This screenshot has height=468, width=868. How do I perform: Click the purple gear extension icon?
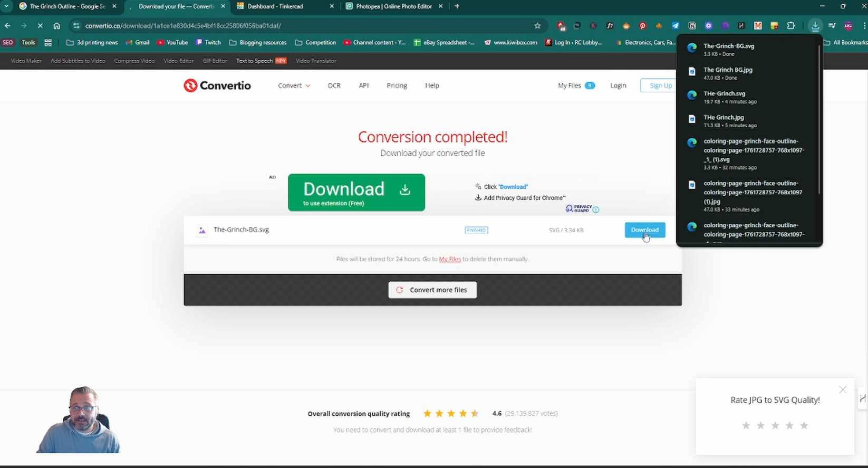pos(725,25)
